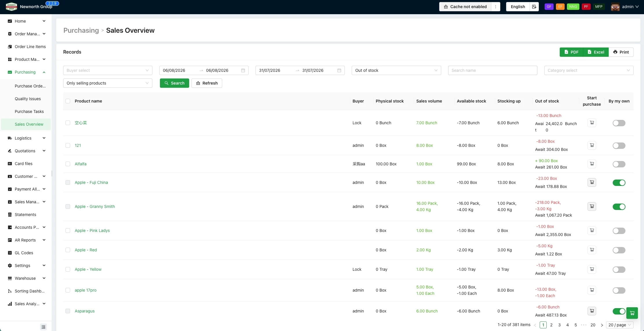Image resolution: width=644 pixels, height=331 pixels.
Task: Click start purchase cart for Apple - Granny Smith
Action: click(x=592, y=206)
